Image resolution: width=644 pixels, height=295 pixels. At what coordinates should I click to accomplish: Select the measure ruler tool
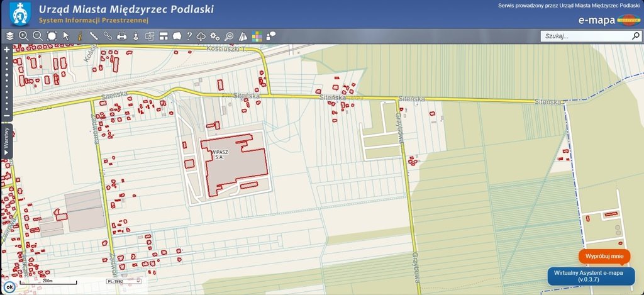click(x=94, y=36)
